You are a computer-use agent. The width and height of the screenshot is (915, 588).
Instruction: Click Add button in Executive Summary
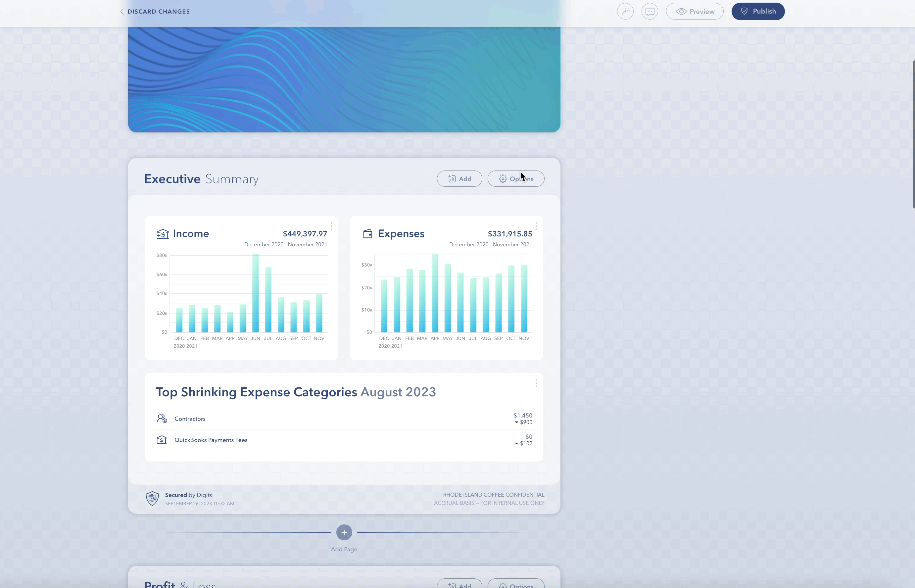[459, 179]
